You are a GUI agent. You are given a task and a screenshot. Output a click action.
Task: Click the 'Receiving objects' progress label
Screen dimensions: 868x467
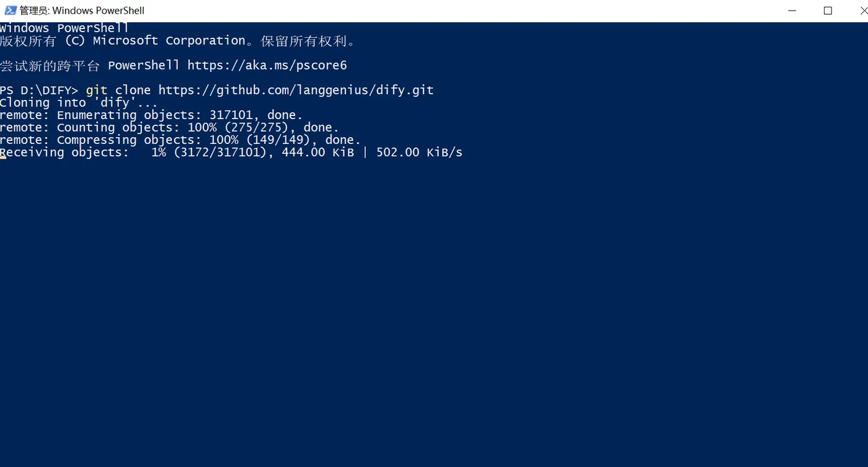[x=64, y=152]
